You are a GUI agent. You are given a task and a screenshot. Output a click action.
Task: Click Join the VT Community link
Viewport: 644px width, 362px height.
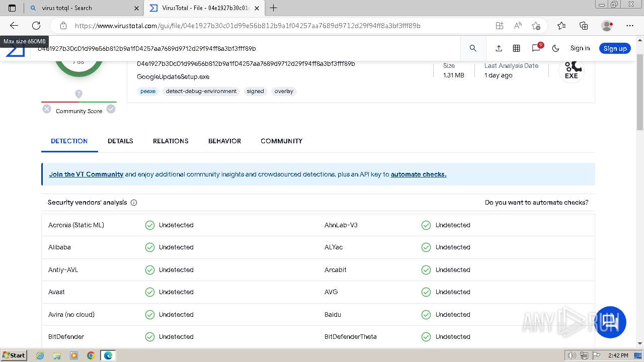(86, 174)
